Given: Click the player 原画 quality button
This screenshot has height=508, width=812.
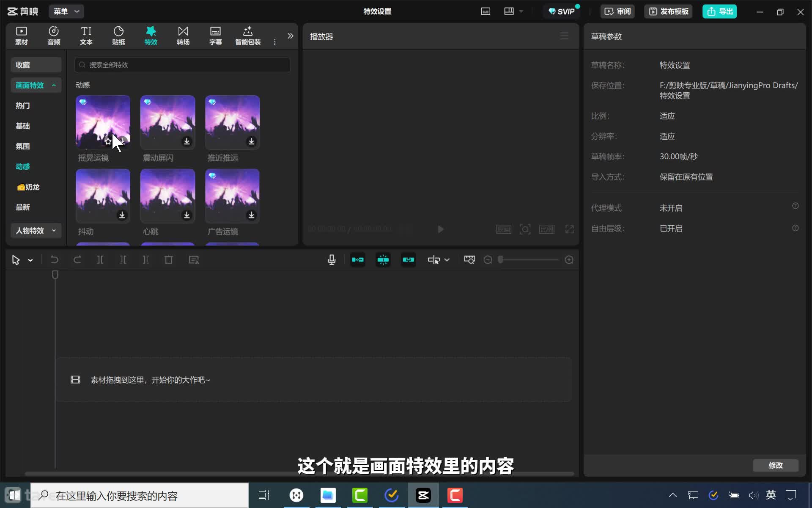Looking at the screenshot, I should 503,229.
